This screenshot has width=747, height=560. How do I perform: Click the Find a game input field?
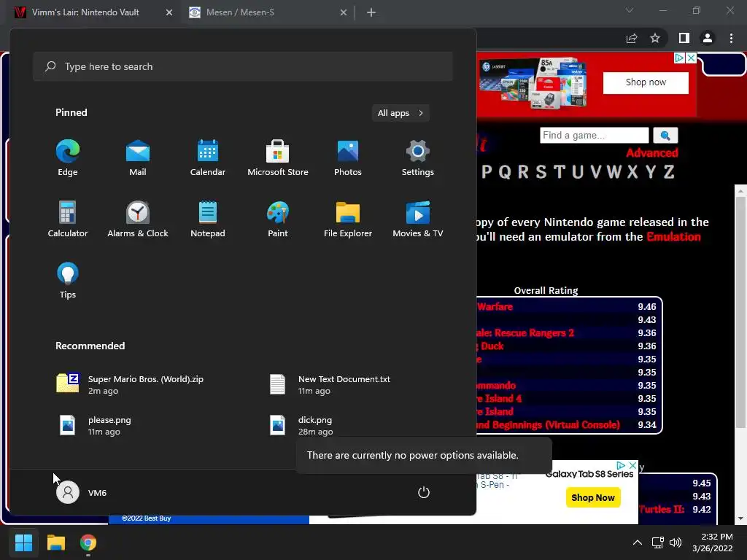[594, 135]
